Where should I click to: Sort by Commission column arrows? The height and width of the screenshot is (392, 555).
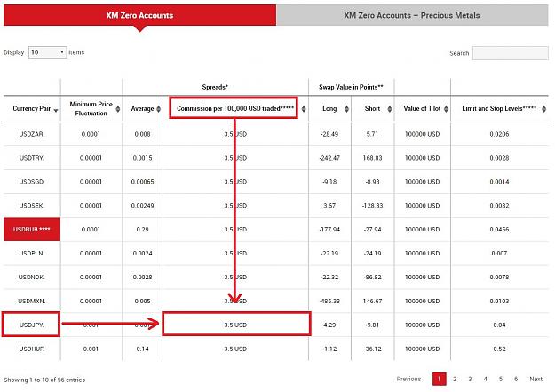[x=304, y=109]
